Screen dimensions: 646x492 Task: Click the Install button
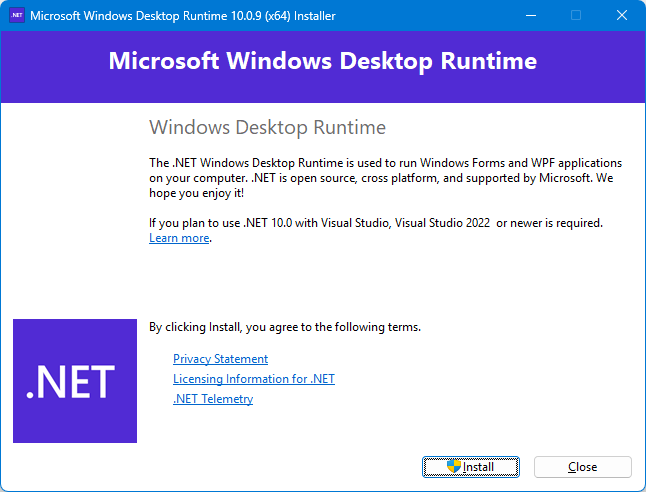coord(470,467)
